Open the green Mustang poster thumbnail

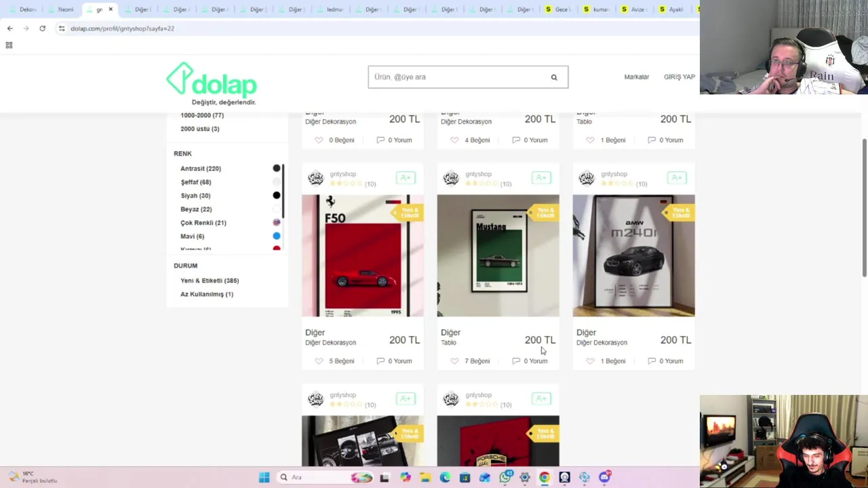(x=498, y=256)
